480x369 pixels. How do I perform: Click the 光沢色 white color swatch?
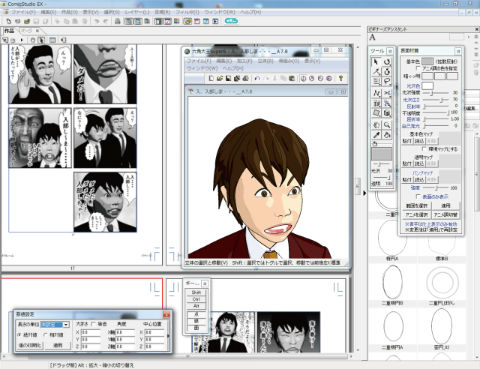(427, 86)
